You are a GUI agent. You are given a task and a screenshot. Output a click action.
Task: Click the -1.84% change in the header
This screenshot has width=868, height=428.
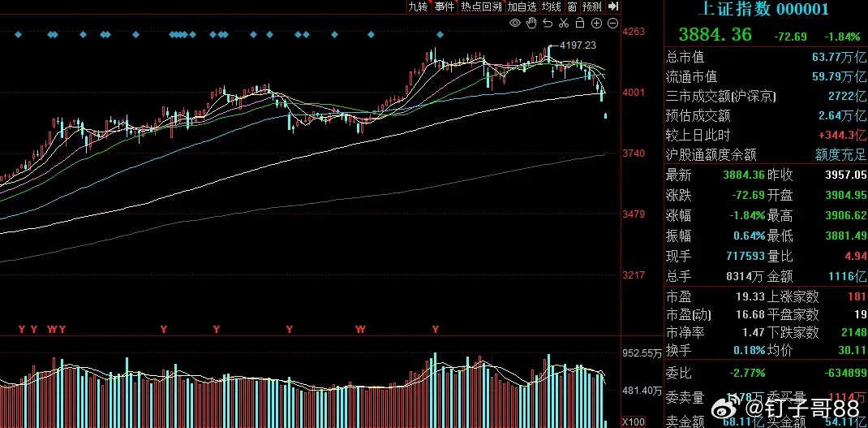point(842,37)
